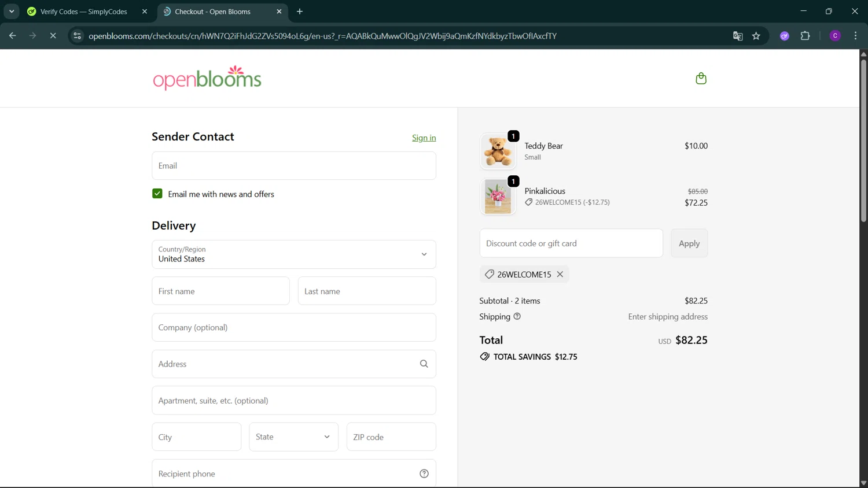Click the TOTAL SAVINGS $12.75 text
This screenshot has height=488, width=868.
click(535, 357)
